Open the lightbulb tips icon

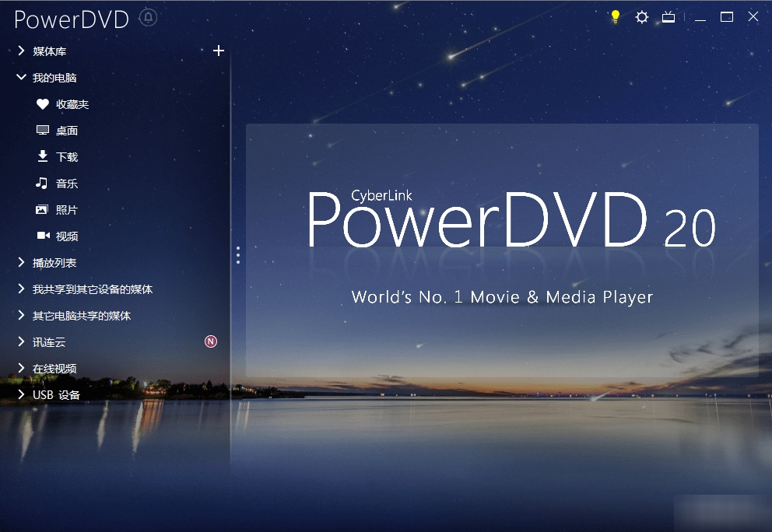[615, 16]
